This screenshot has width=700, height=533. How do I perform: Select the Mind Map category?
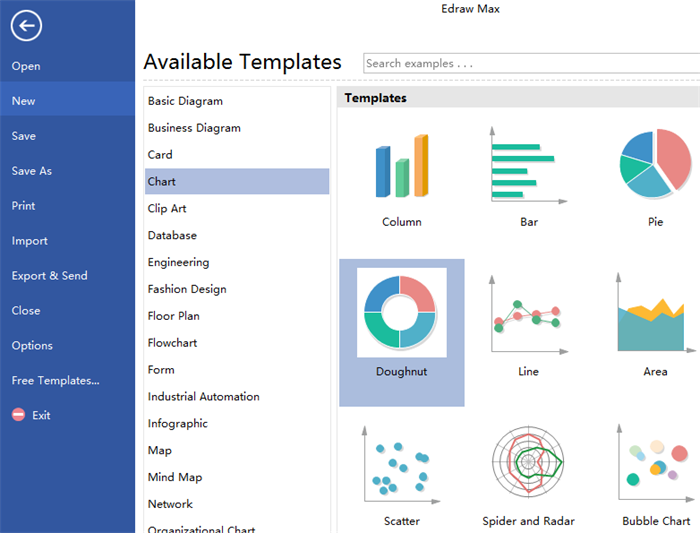[237, 477]
